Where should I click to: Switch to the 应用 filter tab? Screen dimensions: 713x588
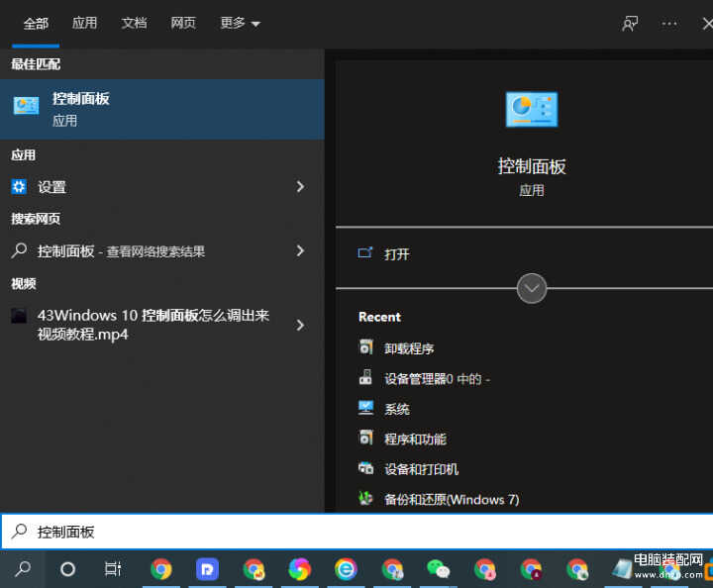tap(84, 23)
